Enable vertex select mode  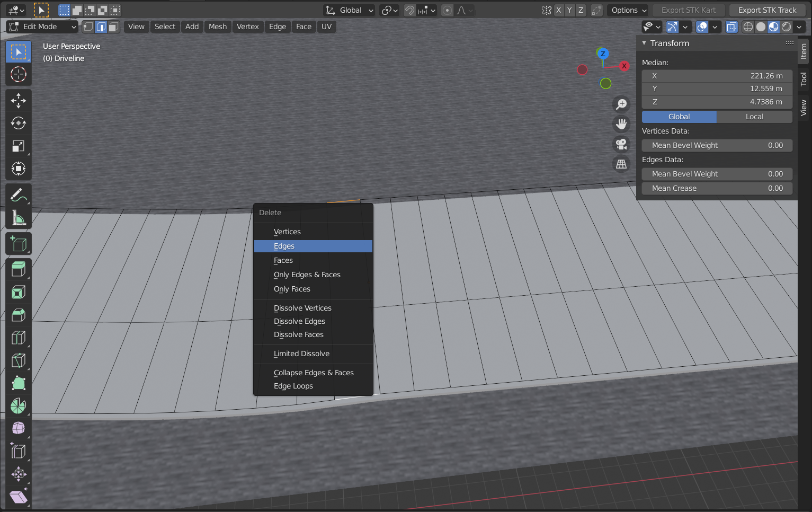tap(88, 27)
